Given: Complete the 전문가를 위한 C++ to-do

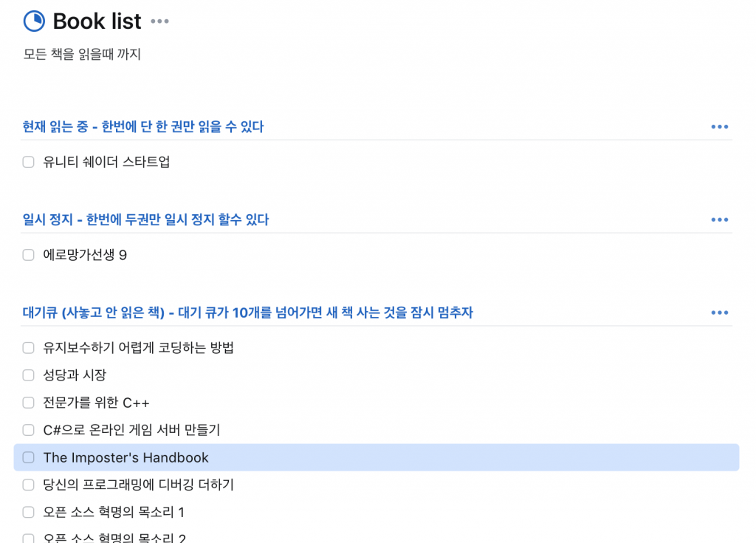Looking at the screenshot, I should tap(29, 403).
